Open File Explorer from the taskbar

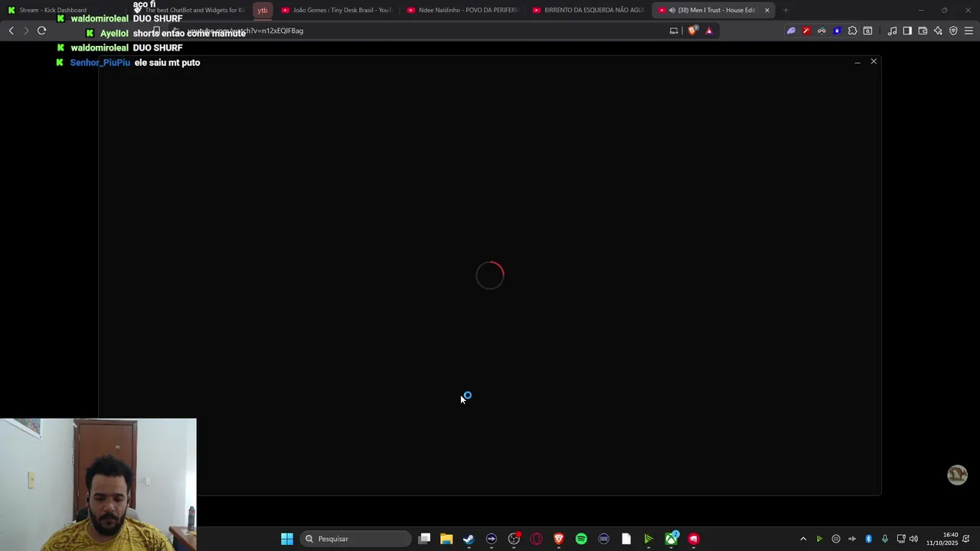coord(446,539)
